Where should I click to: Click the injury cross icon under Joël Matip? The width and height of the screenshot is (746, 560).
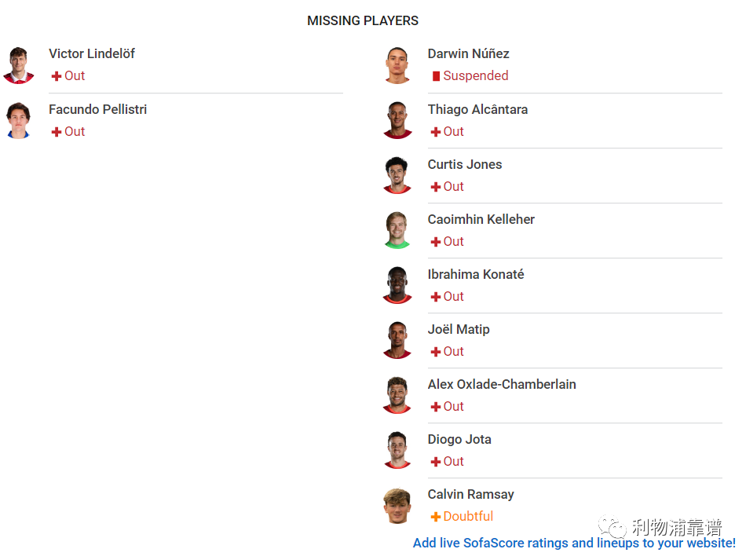tap(435, 352)
